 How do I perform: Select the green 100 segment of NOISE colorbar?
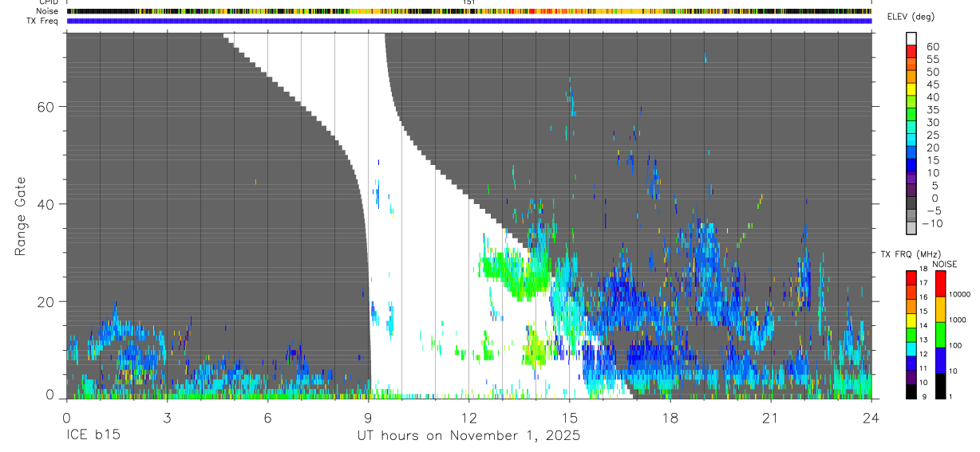[x=940, y=335]
